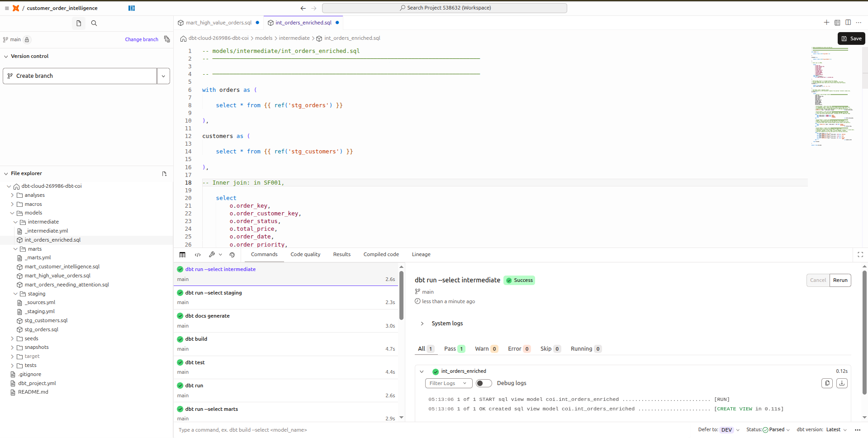
Task: Click the dbt logo icon
Action: pyautogui.click(x=16, y=8)
